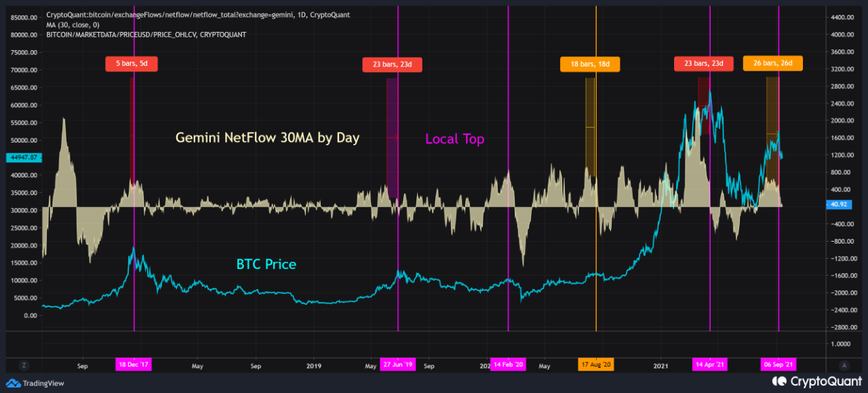Image resolution: width=868 pixels, height=393 pixels.
Task: Click the 2021 label on time axis
Action: (x=662, y=365)
